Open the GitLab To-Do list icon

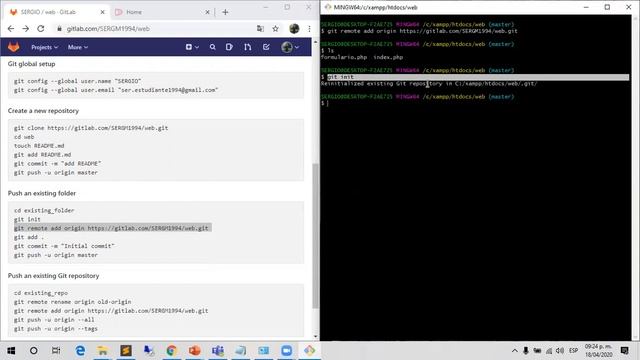click(x=266, y=47)
